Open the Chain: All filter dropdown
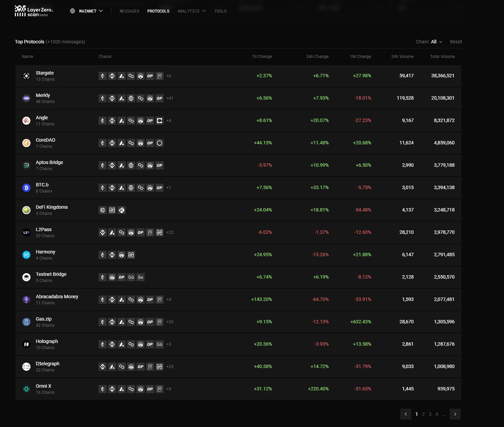Viewport: 504px width, 427px height. 429,42
